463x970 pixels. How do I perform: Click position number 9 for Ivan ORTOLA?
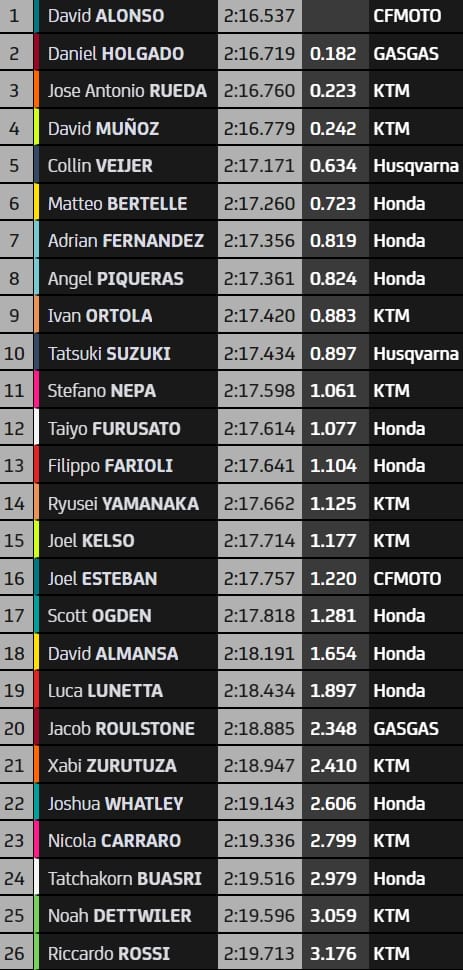pos(14,316)
